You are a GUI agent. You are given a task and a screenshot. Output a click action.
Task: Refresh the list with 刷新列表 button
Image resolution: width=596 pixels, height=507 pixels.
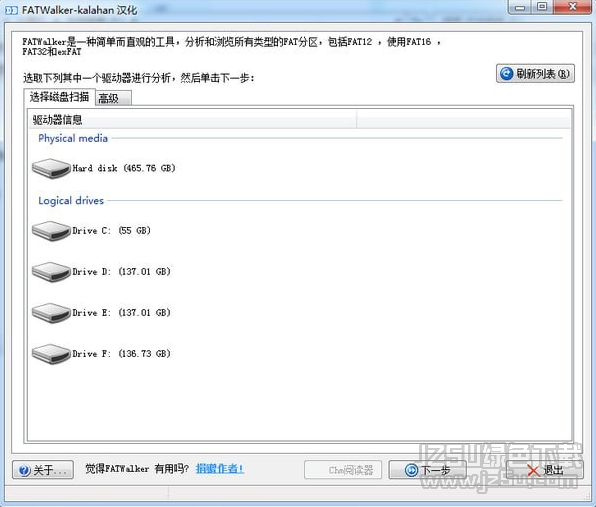535,73
